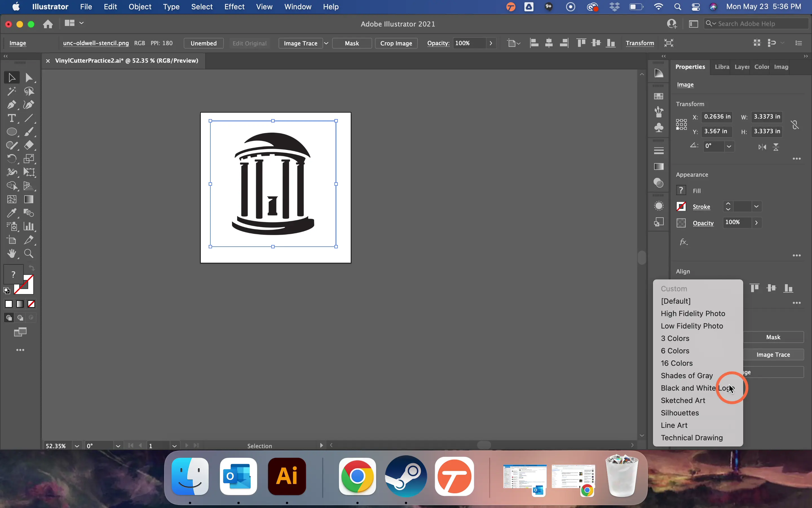
Task: Select the Eraser tool
Action: pos(29,145)
